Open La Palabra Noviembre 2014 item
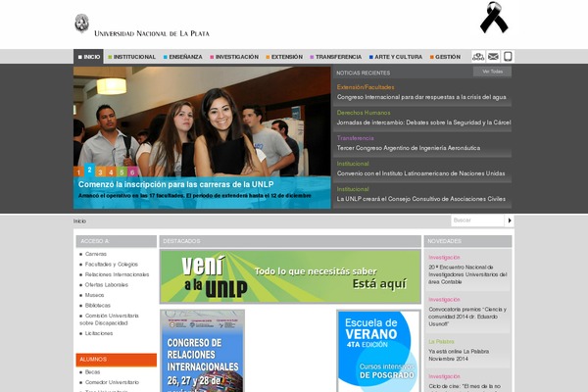This screenshot has height=392, width=588. [x=459, y=355]
